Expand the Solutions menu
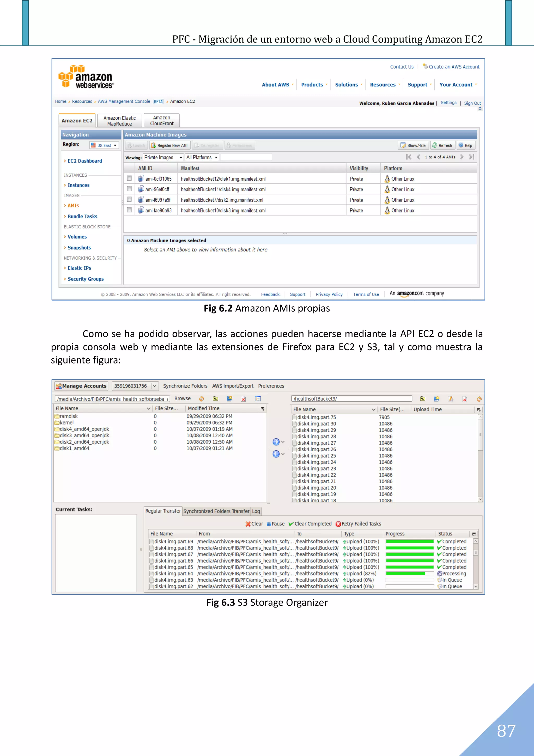This screenshot has width=534, height=756. click(x=348, y=85)
